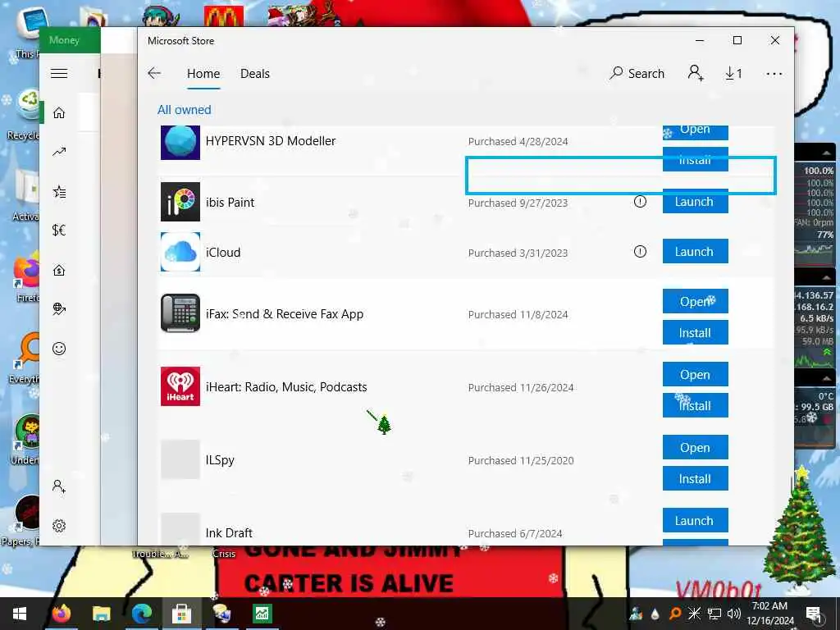Click the Purchased 11/8/2024 date text

tap(518, 314)
